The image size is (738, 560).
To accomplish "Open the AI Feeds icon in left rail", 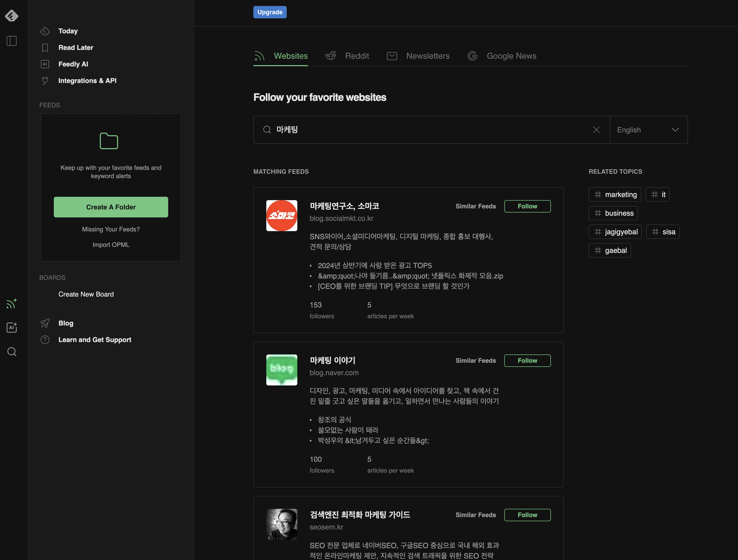I will coord(12,327).
